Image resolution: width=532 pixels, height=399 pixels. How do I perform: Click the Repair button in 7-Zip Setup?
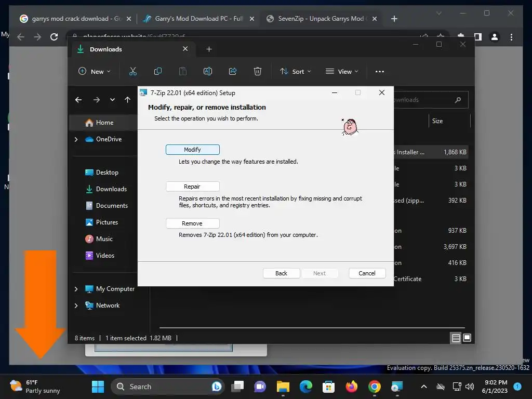pos(192,187)
